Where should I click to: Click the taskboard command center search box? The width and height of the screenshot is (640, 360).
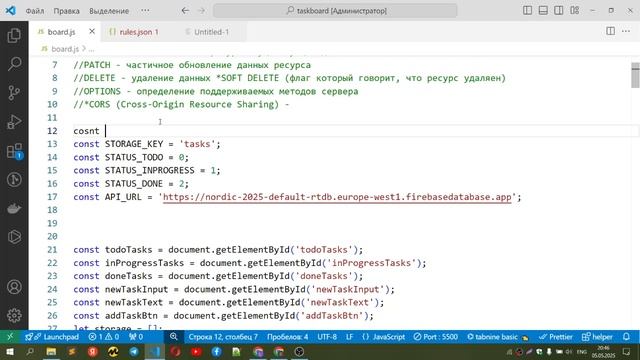(335, 11)
